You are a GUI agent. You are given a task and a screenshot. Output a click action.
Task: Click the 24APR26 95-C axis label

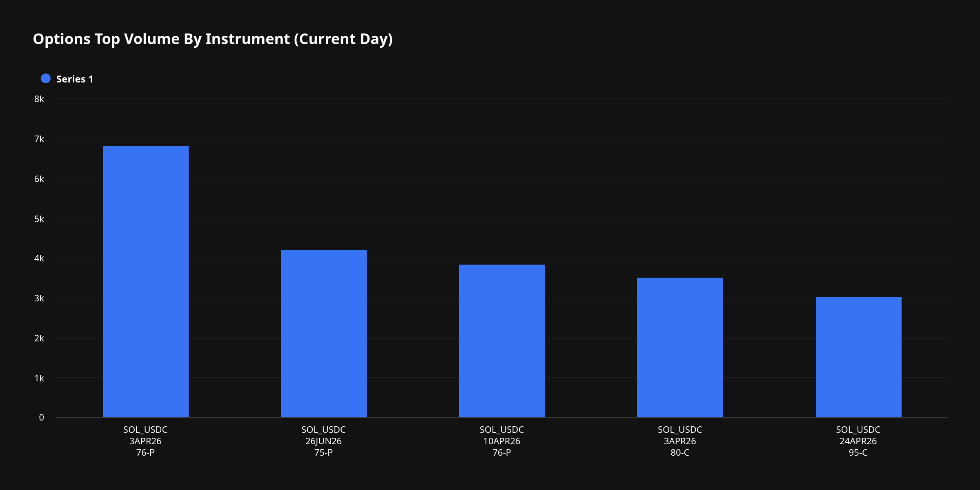coord(858,441)
